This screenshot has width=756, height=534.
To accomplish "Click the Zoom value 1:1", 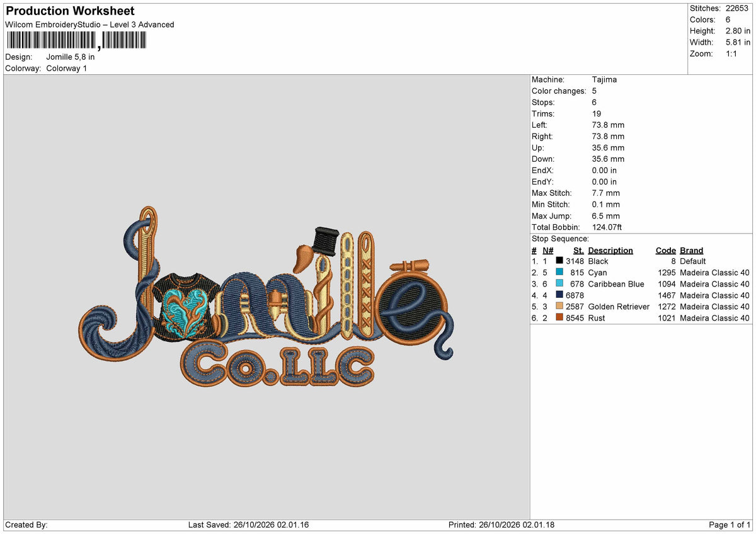I will 732,54.
